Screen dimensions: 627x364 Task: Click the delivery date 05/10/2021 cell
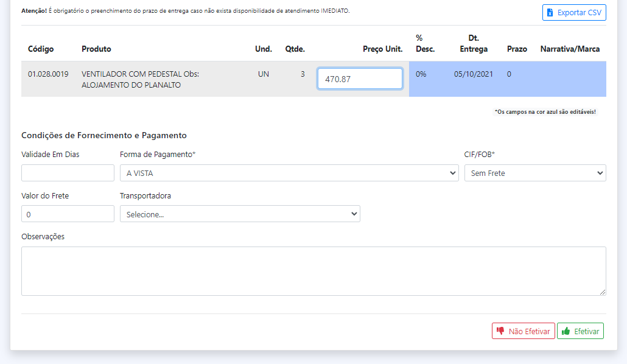(x=474, y=74)
